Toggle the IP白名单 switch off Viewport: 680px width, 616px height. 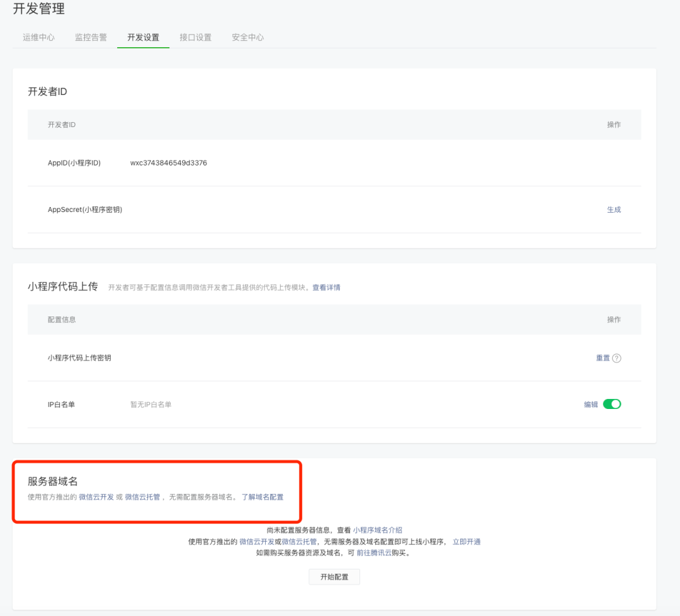pos(612,404)
